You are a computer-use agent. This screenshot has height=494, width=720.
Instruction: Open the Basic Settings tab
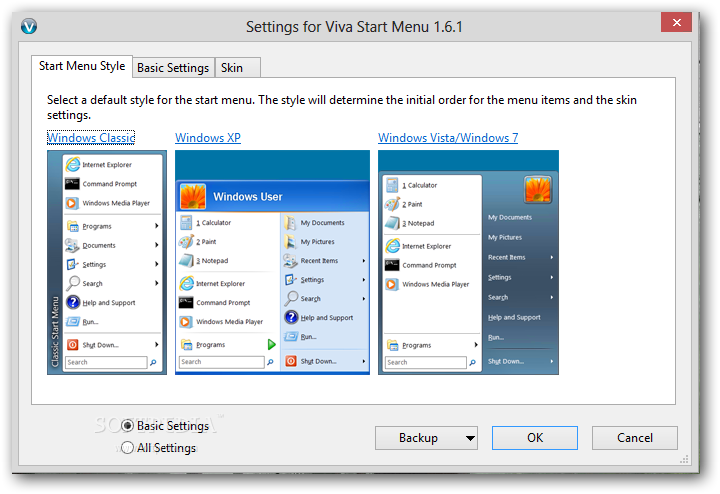click(173, 68)
